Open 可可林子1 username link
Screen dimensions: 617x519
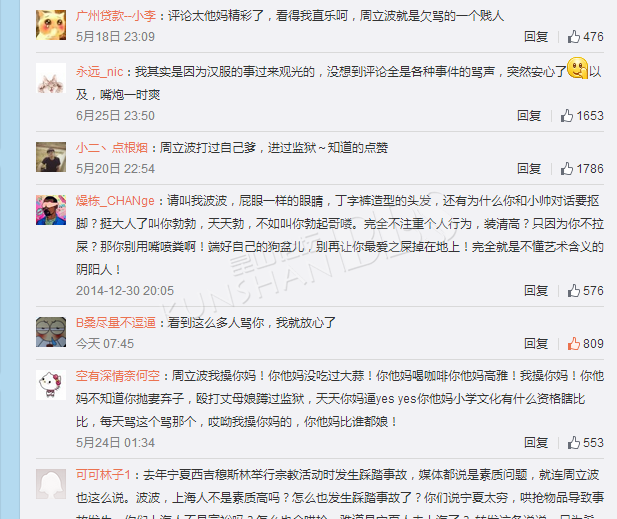coord(103,475)
